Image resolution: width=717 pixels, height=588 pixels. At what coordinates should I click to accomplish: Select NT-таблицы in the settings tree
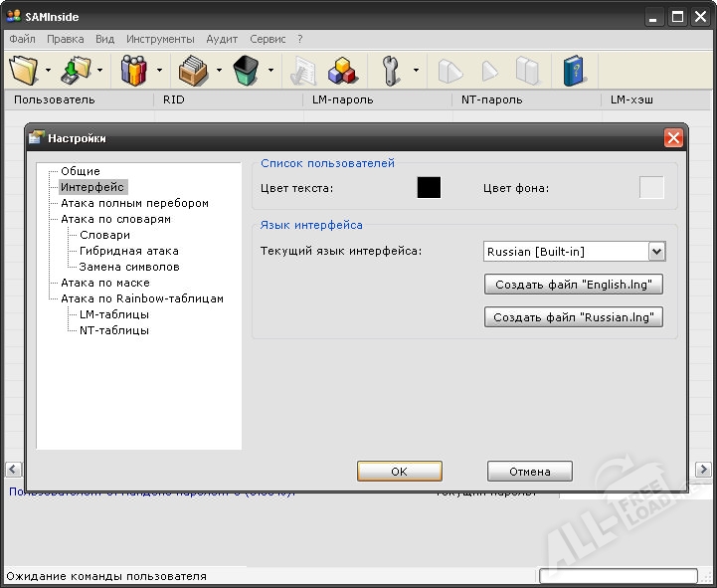click(114, 330)
